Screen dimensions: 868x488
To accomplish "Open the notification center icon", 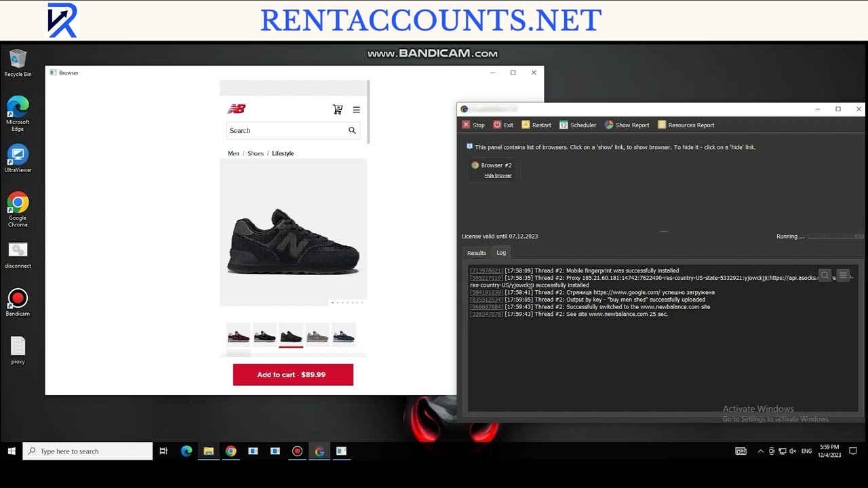I will [853, 451].
